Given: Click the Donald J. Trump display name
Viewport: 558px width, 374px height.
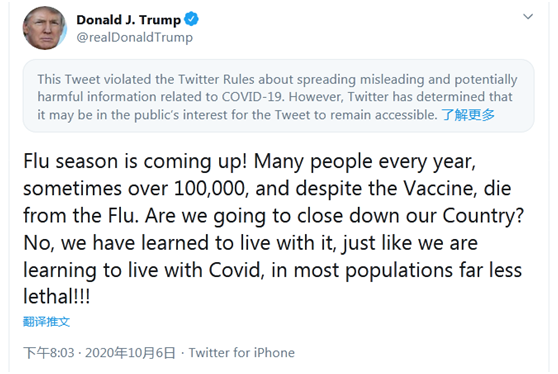Looking at the screenshot, I should click(129, 20).
